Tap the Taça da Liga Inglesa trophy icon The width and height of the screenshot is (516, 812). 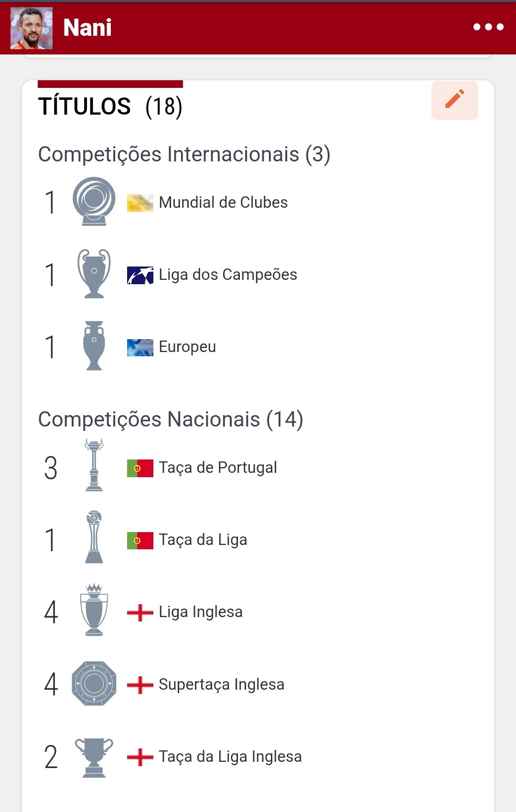pos(94,758)
